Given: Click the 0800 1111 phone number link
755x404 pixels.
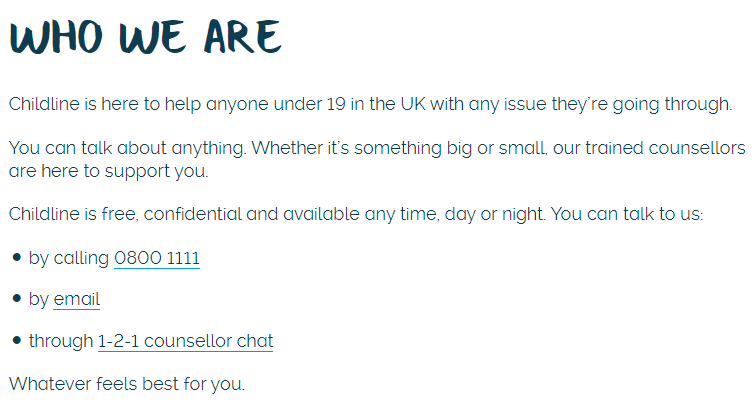Looking at the screenshot, I should pyautogui.click(x=156, y=258).
